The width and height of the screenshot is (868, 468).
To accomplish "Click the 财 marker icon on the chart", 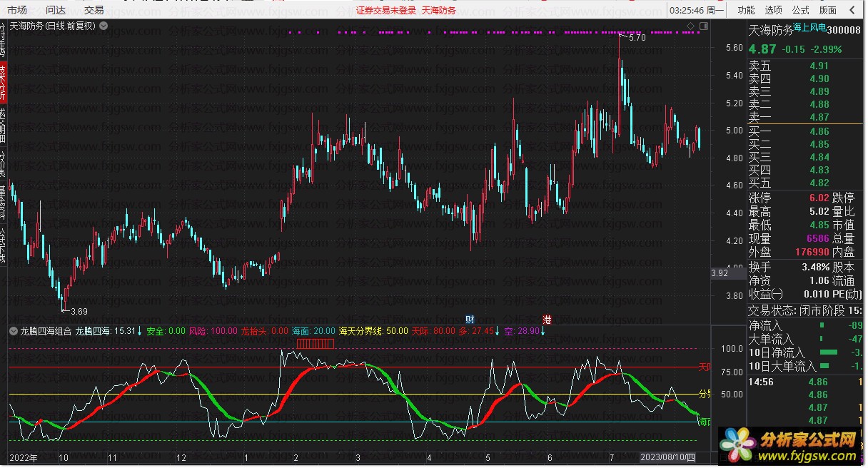I will coord(470,318).
